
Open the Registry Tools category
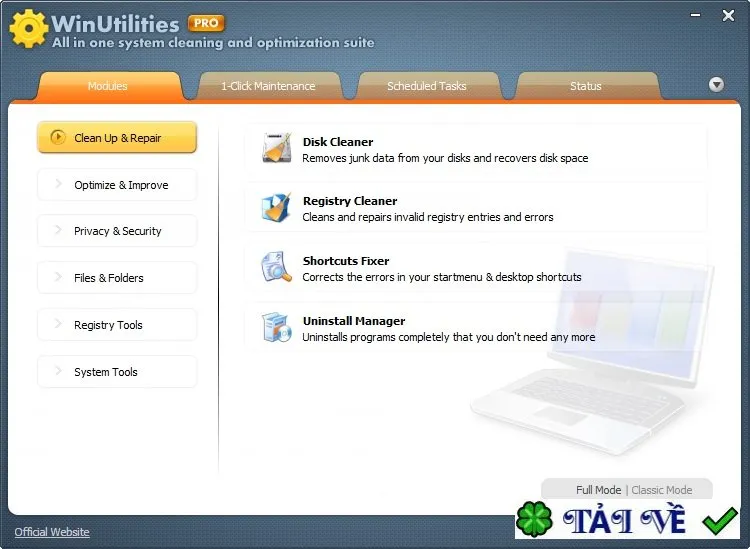click(117, 325)
